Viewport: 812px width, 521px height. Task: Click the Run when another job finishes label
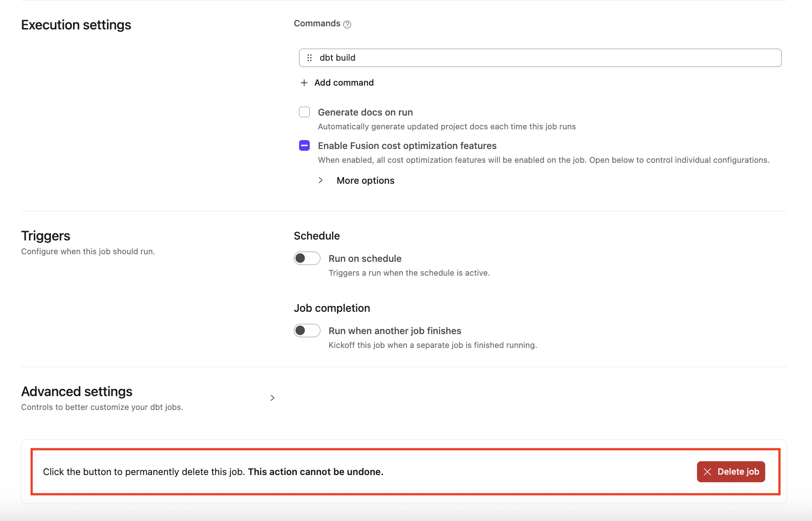point(394,331)
